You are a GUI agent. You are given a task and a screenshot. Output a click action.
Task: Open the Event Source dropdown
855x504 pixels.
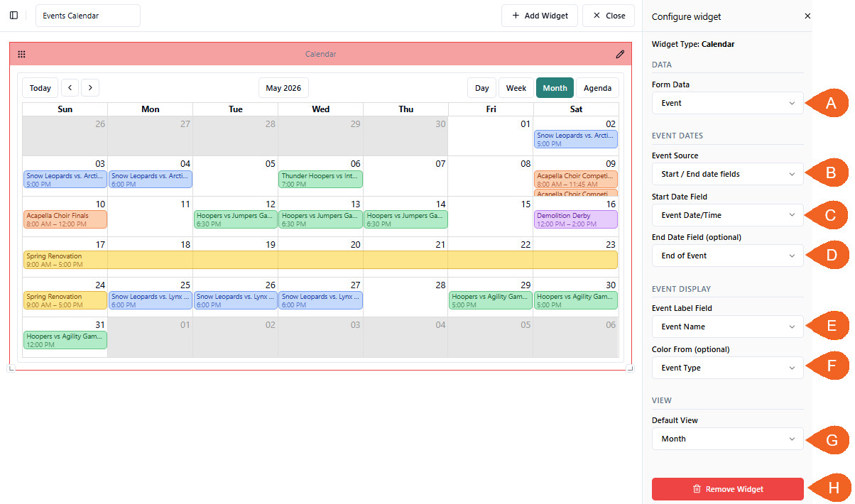728,174
